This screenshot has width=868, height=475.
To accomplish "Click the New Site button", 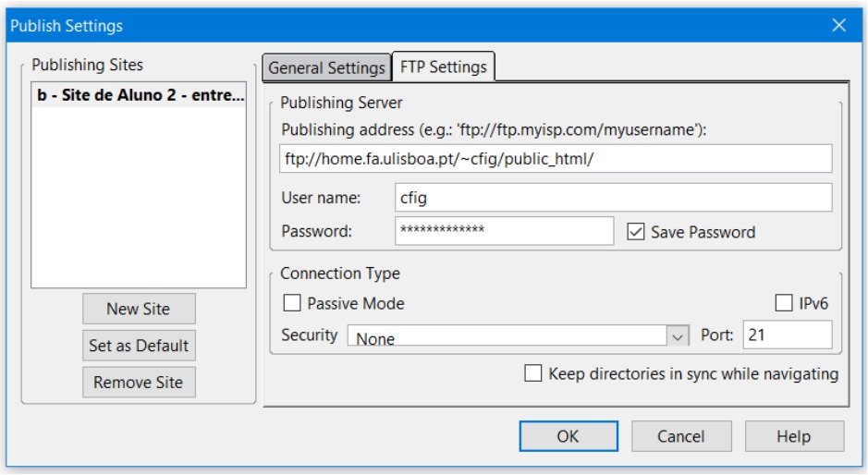I will click(x=139, y=309).
